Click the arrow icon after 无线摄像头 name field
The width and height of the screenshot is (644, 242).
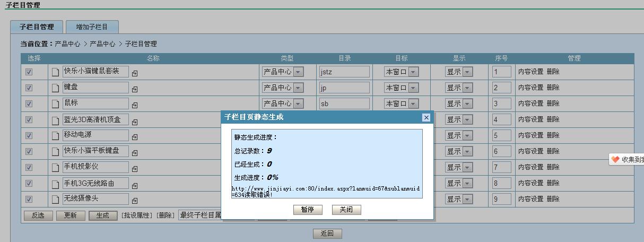coord(135,201)
